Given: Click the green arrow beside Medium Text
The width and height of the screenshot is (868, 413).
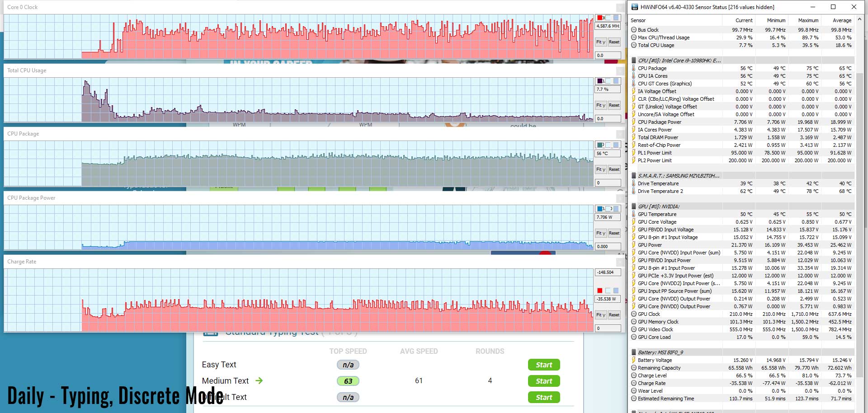Looking at the screenshot, I should point(259,381).
